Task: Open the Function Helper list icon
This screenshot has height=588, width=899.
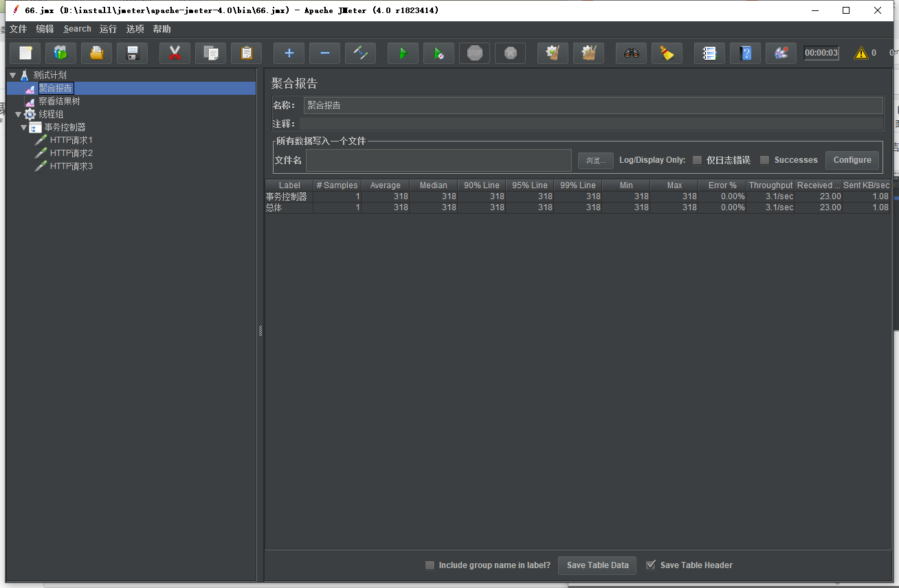Action: pos(710,53)
